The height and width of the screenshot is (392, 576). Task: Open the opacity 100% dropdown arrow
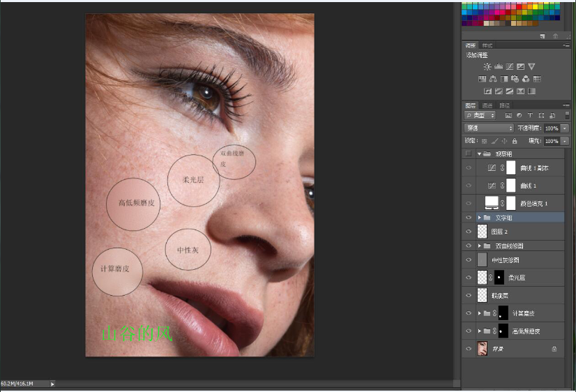564,128
